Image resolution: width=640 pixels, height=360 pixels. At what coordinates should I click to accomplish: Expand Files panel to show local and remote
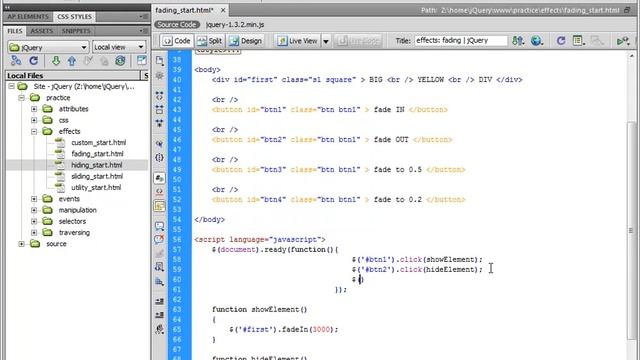pyautogui.click(x=141, y=61)
